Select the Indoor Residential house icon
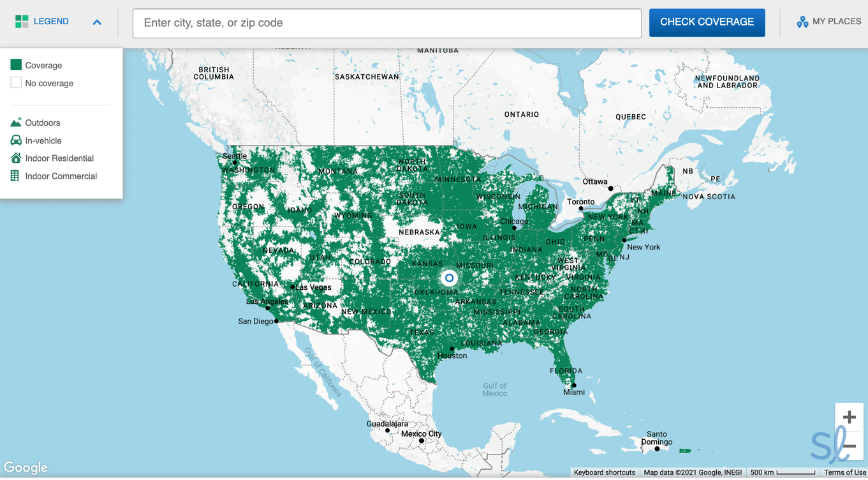This screenshot has height=480, width=868. pos(16,158)
